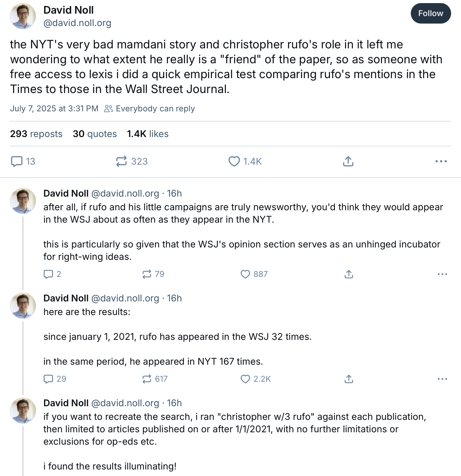Image resolution: width=461 pixels, height=476 pixels.
Task: Open more options on the 887-like reply
Action: pyautogui.click(x=442, y=274)
